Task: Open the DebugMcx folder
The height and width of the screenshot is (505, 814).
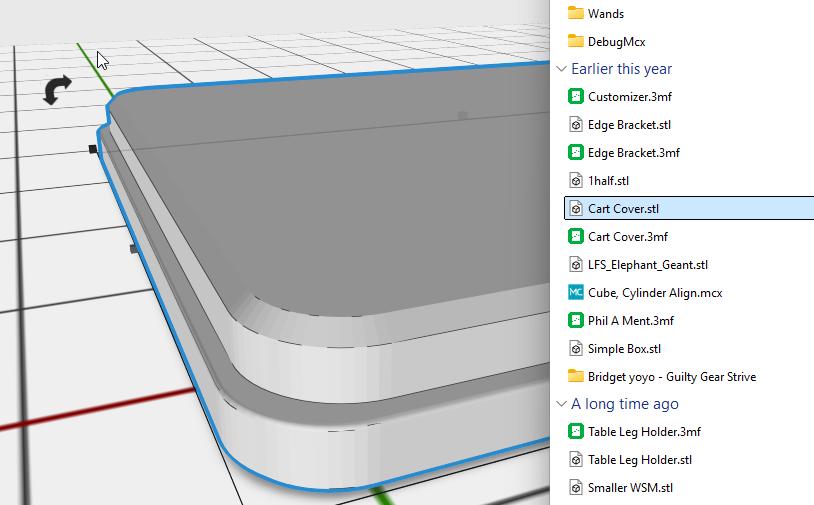Action: 616,41
